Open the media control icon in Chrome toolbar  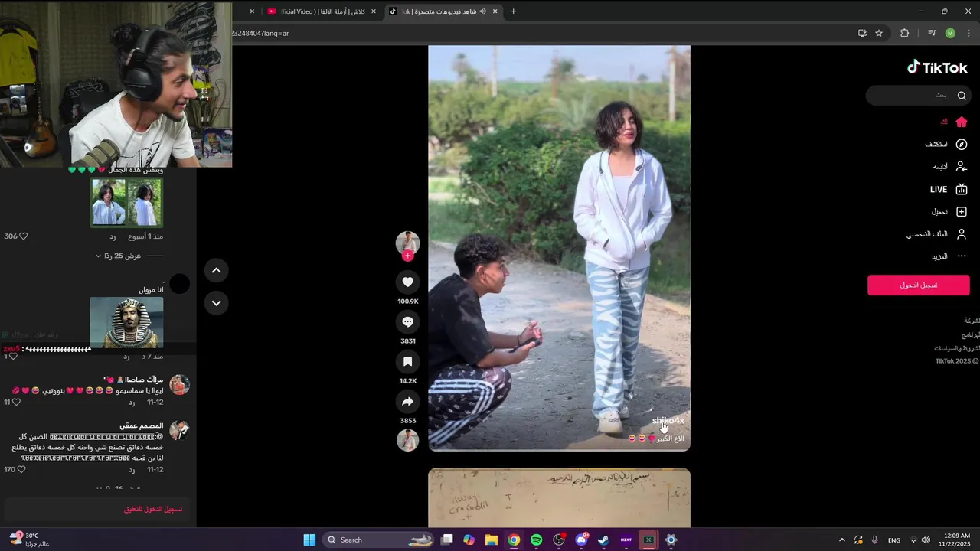(932, 33)
